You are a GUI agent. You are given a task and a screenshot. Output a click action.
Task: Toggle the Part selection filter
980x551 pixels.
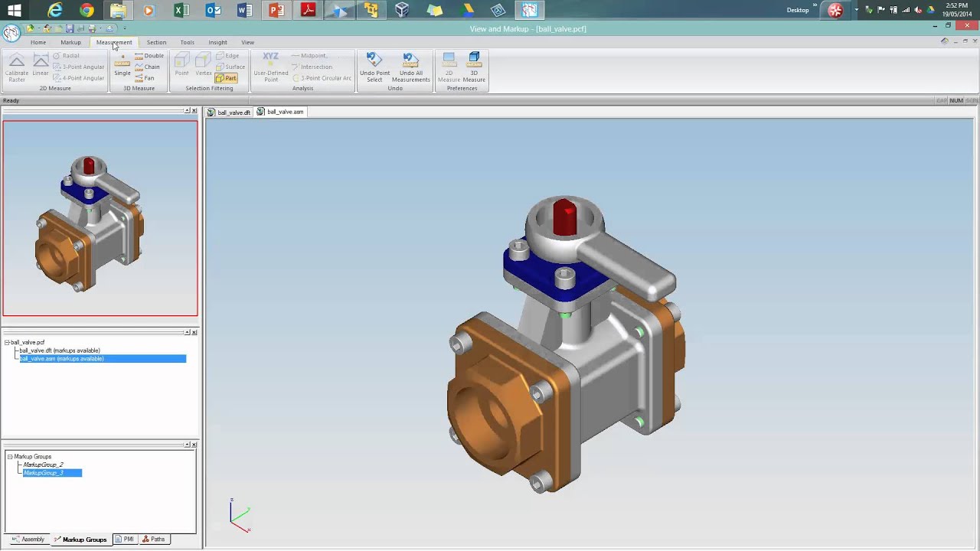[227, 78]
